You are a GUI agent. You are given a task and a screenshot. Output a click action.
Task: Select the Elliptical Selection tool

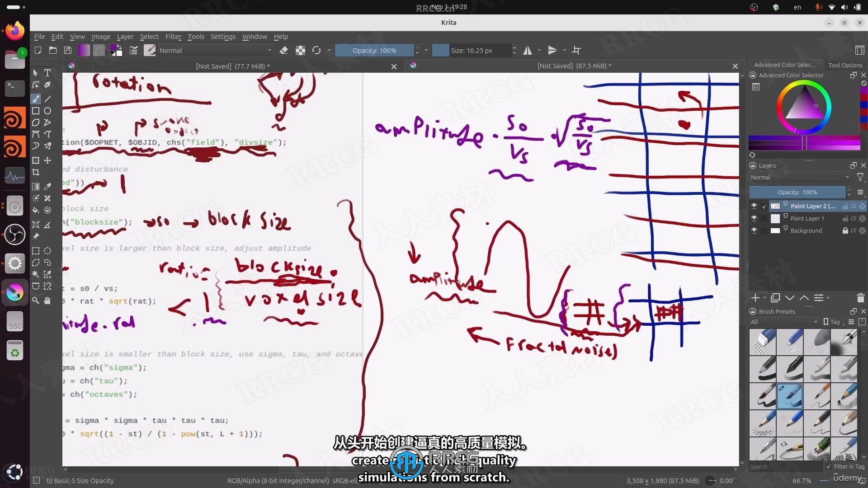click(47, 251)
